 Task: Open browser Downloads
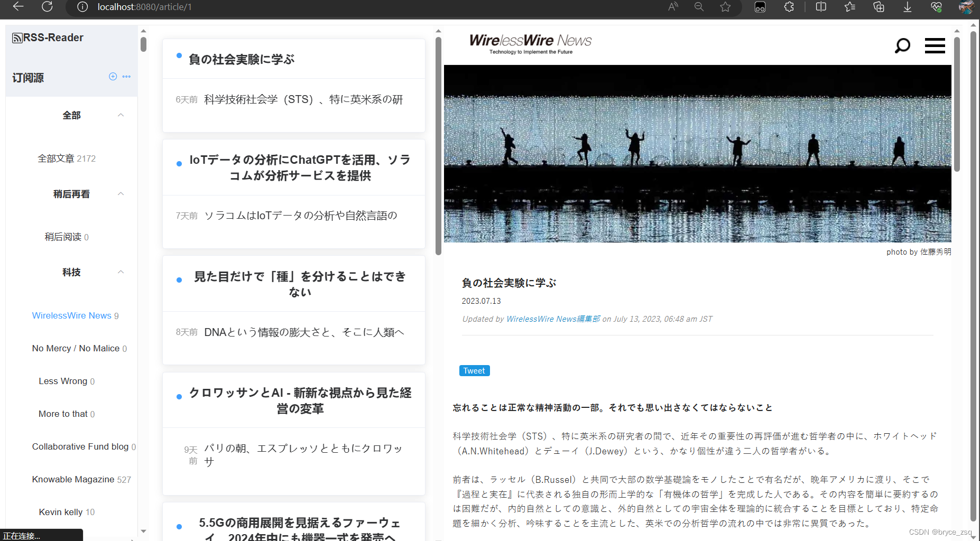coord(907,7)
